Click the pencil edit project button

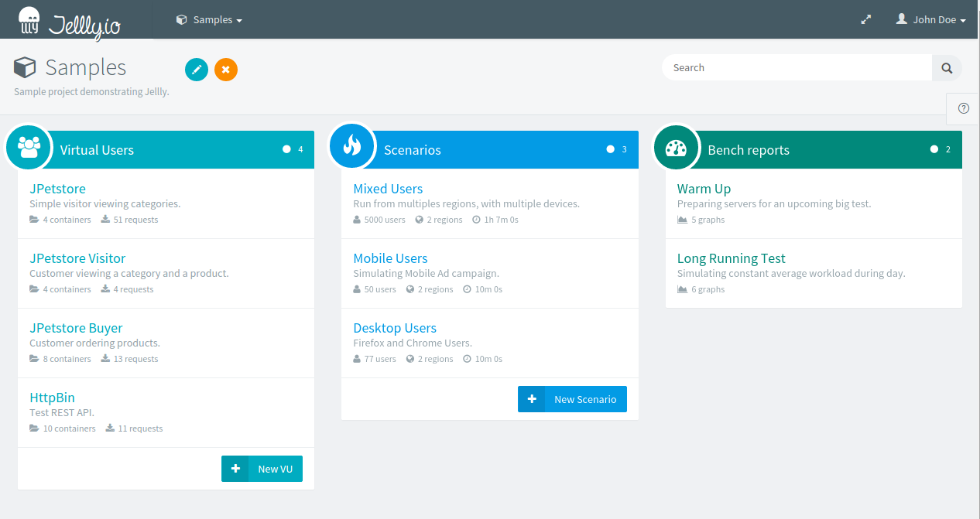[197, 70]
